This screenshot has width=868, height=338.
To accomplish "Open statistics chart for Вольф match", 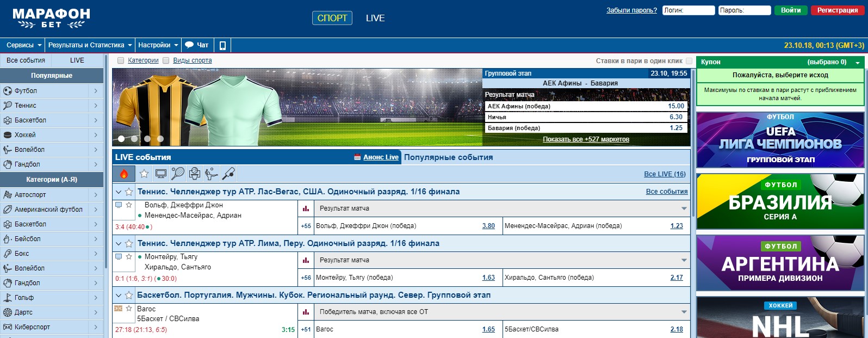I will tap(306, 208).
